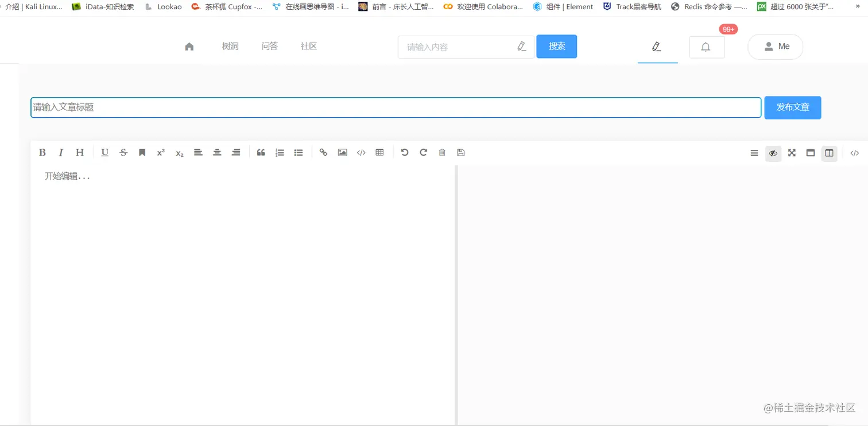Redo the last edit
This screenshot has height=426, width=868.
click(x=424, y=153)
